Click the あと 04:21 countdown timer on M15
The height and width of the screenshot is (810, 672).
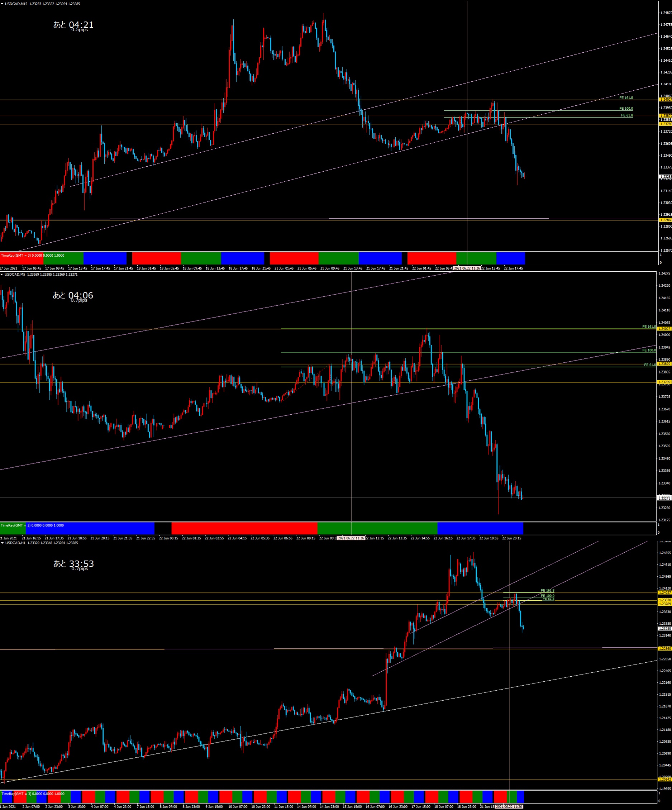pos(73,25)
